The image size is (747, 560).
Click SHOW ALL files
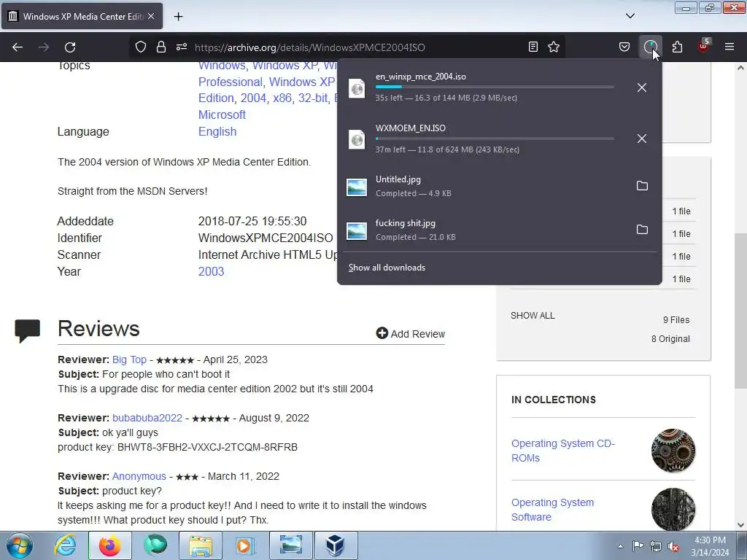[533, 316]
